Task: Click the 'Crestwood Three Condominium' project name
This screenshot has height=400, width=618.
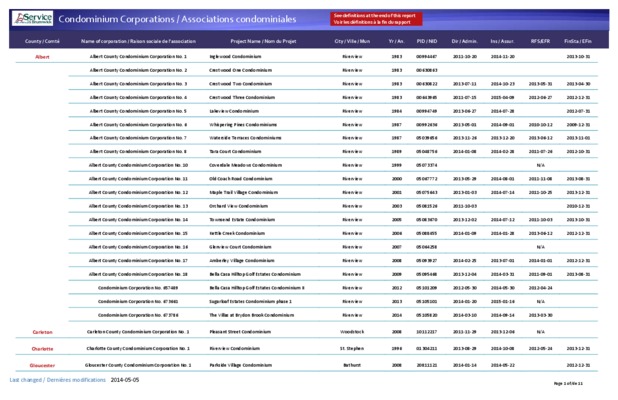Action: 242,97
